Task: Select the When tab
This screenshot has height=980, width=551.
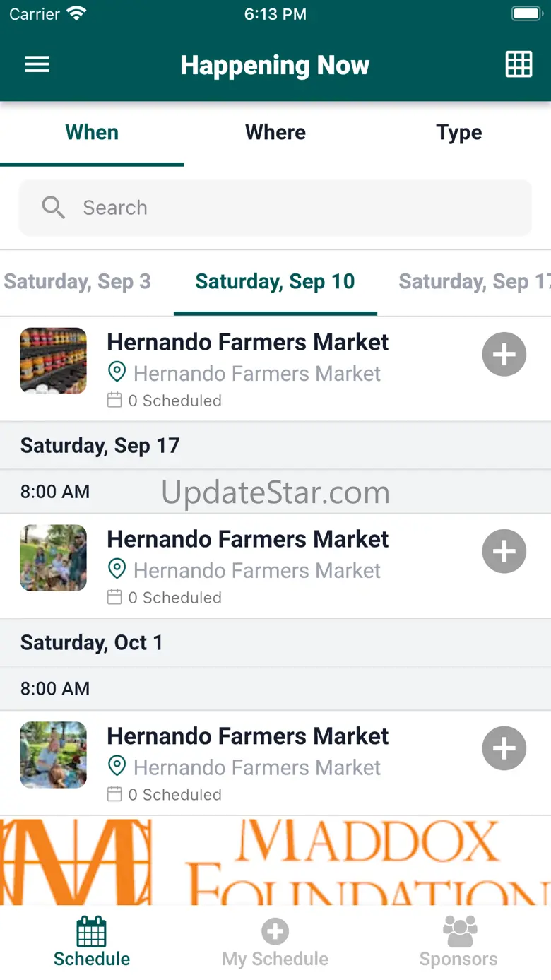Action: click(92, 133)
